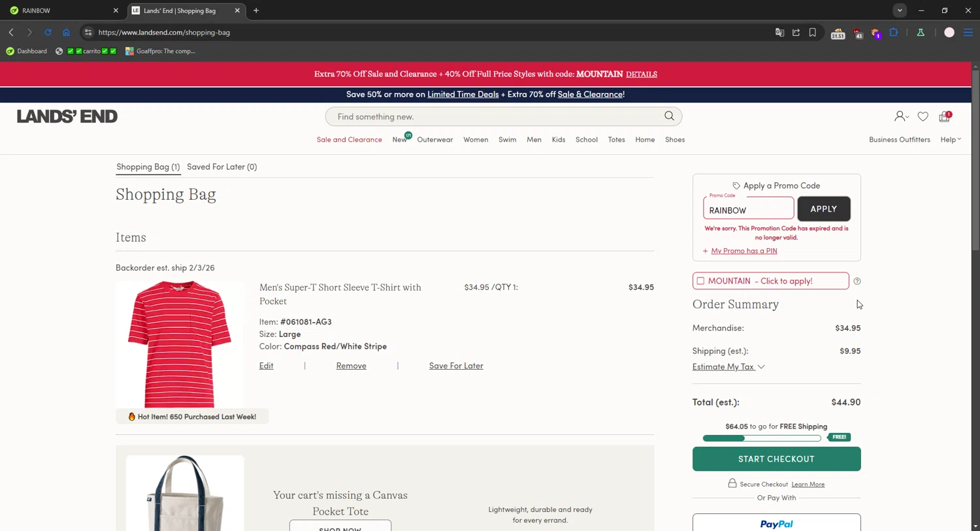Open the Limited Time Deals link
This screenshot has width=980, height=531.
pyautogui.click(x=463, y=94)
